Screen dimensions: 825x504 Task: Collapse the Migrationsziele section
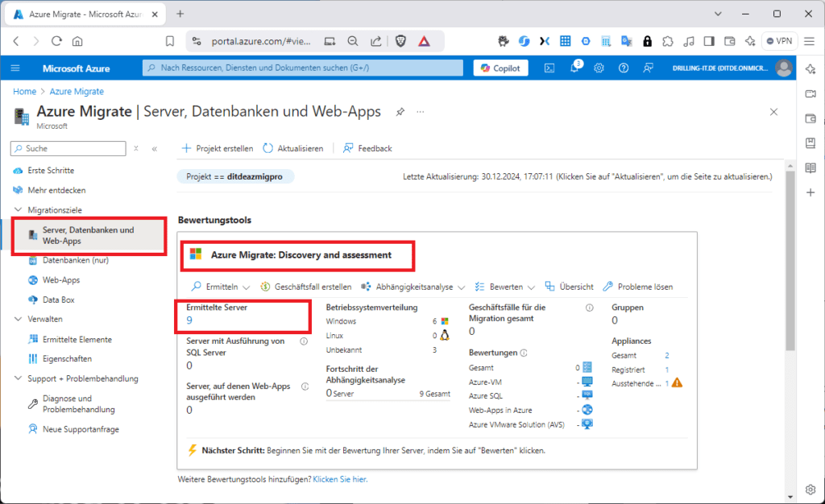pos(18,209)
